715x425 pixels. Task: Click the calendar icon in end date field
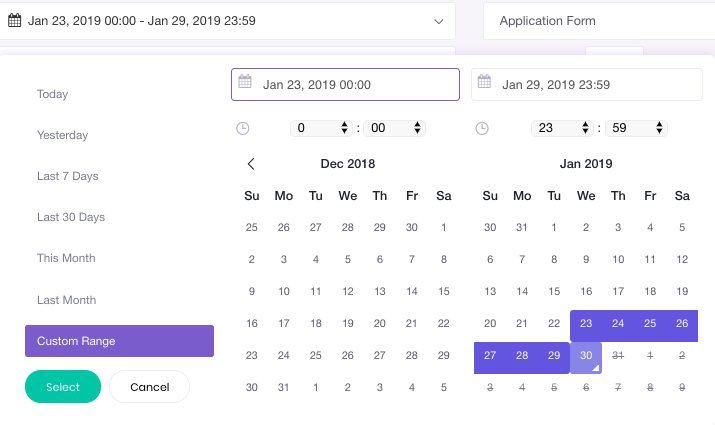point(485,85)
